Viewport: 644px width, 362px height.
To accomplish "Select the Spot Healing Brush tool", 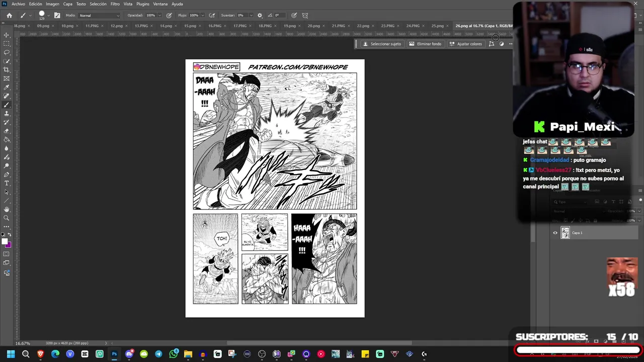I will [7, 96].
